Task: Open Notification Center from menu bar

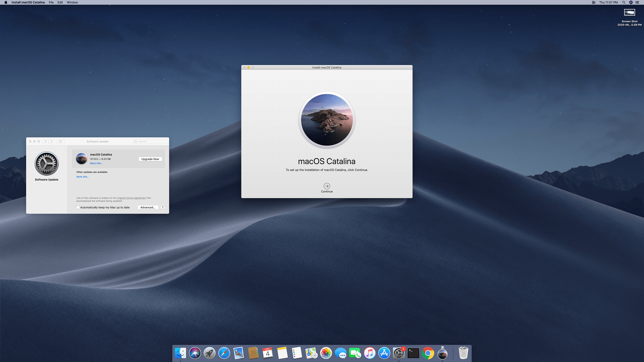Action: coord(637,2)
